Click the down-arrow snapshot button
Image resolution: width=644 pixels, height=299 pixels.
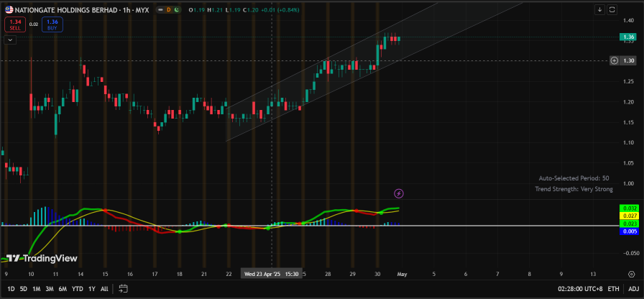point(600,9)
